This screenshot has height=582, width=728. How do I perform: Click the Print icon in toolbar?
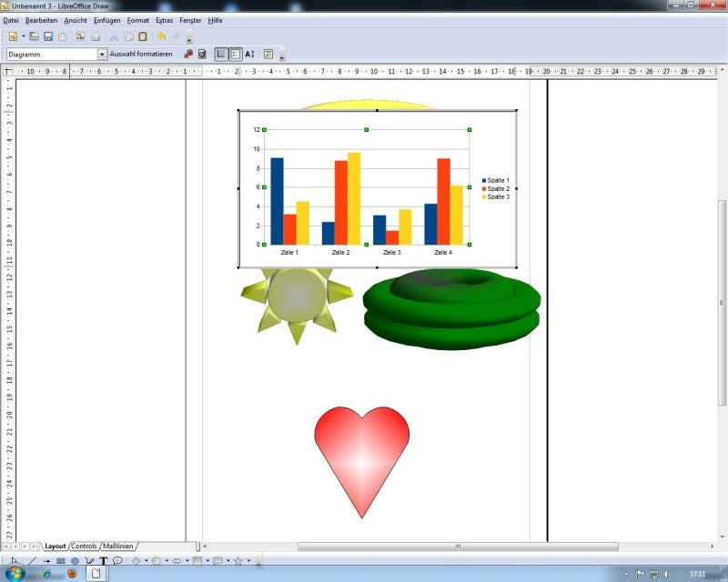click(96, 36)
